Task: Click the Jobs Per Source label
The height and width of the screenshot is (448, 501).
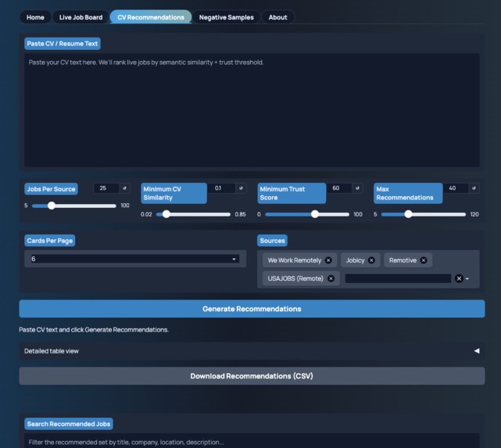Action: (x=51, y=189)
